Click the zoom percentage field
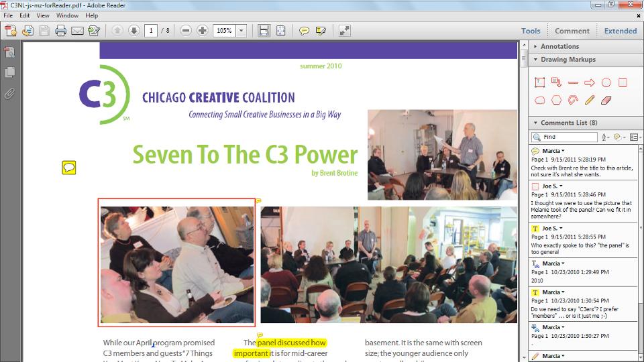The width and height of the screenshot is (644, 362). point(224,30)
